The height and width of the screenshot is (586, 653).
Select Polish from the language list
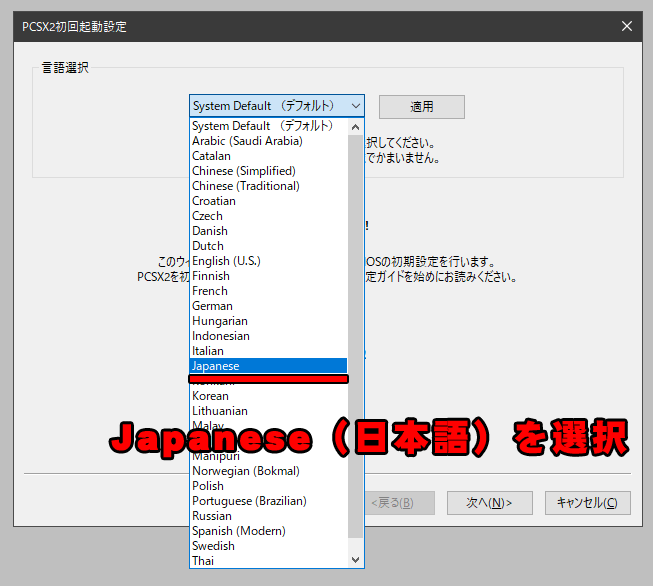click(269, 486)
